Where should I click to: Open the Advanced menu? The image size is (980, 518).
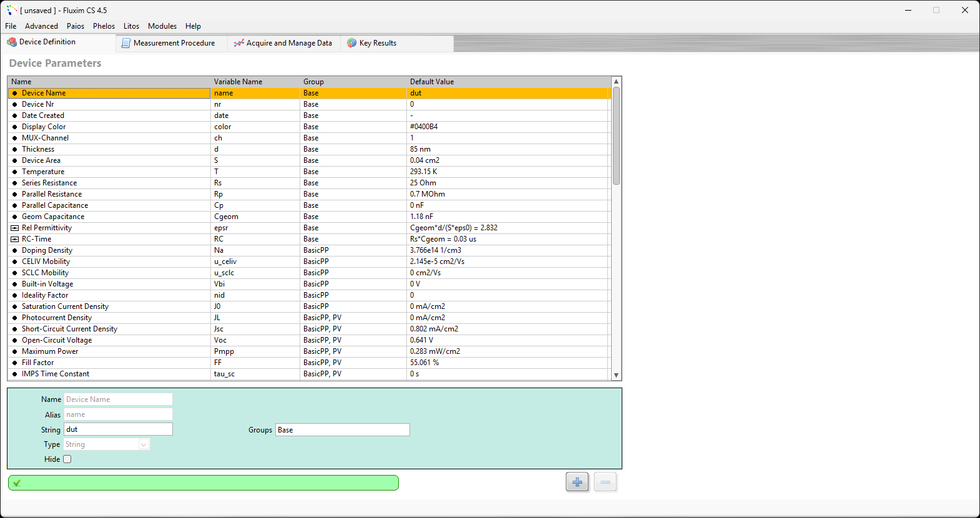point(41,26)
